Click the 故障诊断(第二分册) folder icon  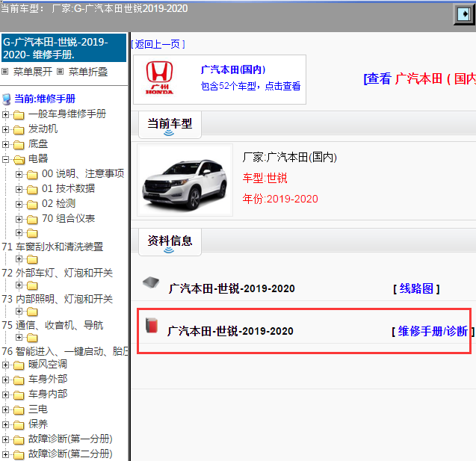[x=19, y=454]
